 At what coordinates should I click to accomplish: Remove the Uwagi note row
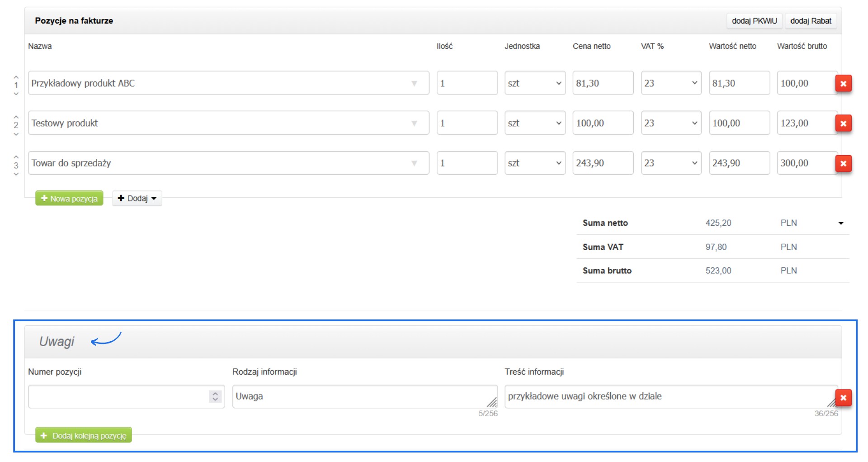point(843,398)
